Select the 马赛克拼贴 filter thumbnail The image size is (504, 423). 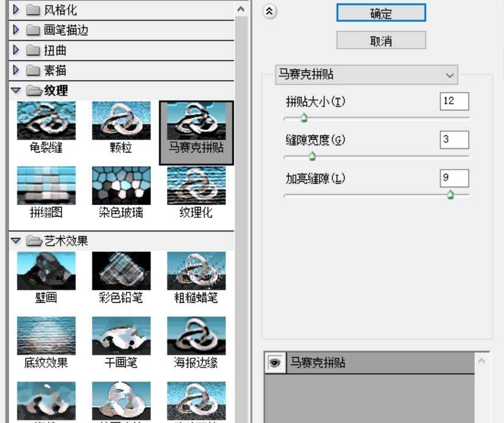click(x=196, y=121)
